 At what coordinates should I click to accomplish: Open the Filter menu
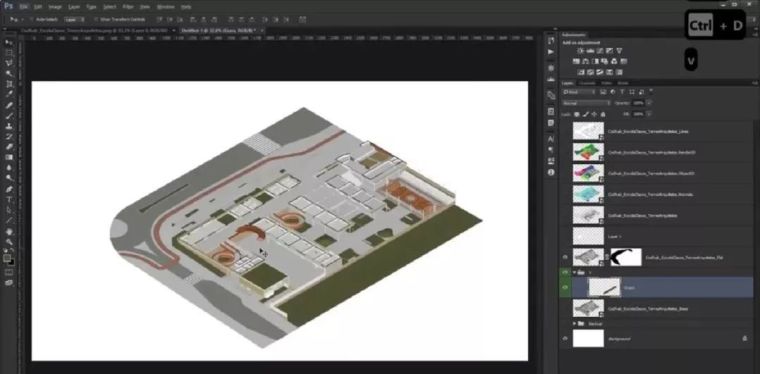click(x=128, y=7)
